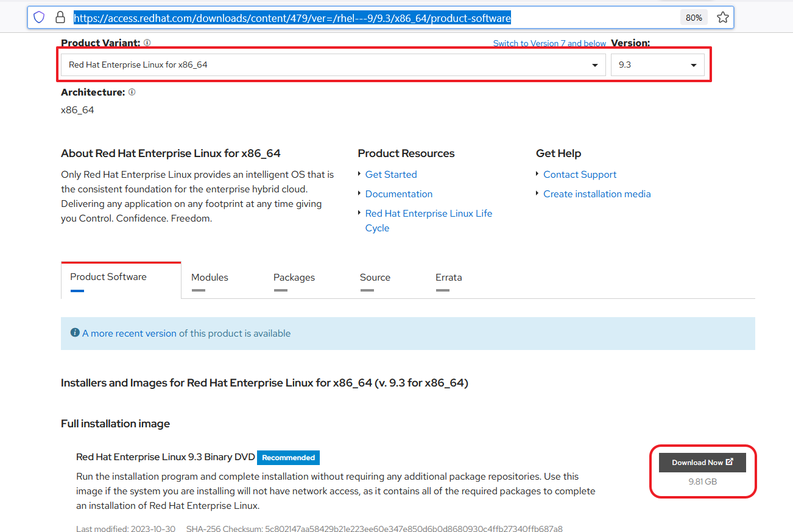Click Create installation media link

[597, 194]
